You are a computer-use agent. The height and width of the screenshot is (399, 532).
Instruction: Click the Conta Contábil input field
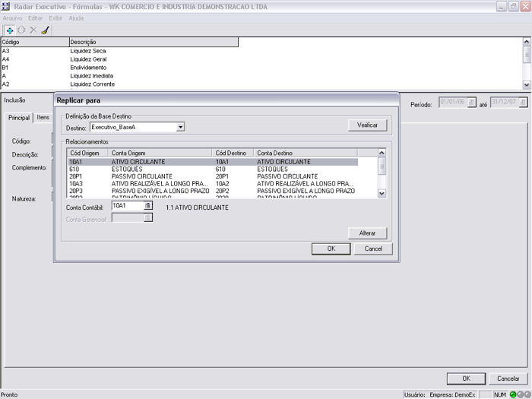(x=128, y=206)
